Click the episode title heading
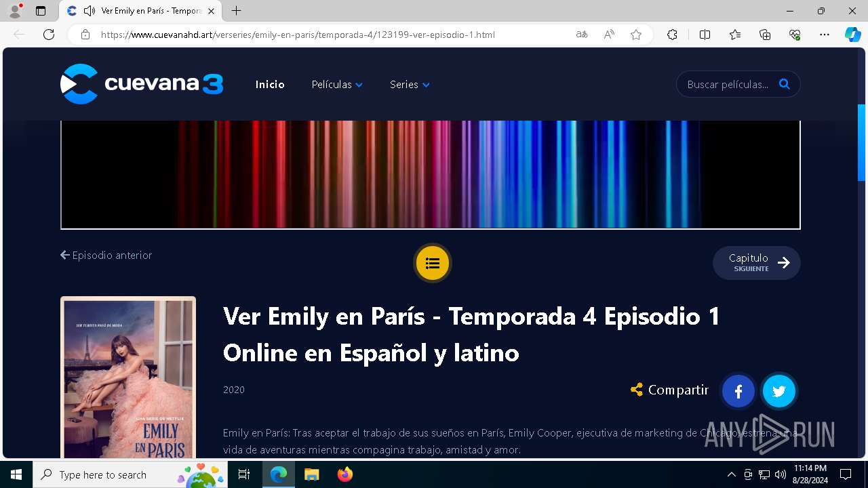Screen dimensions: 868x488 (472, 334)
